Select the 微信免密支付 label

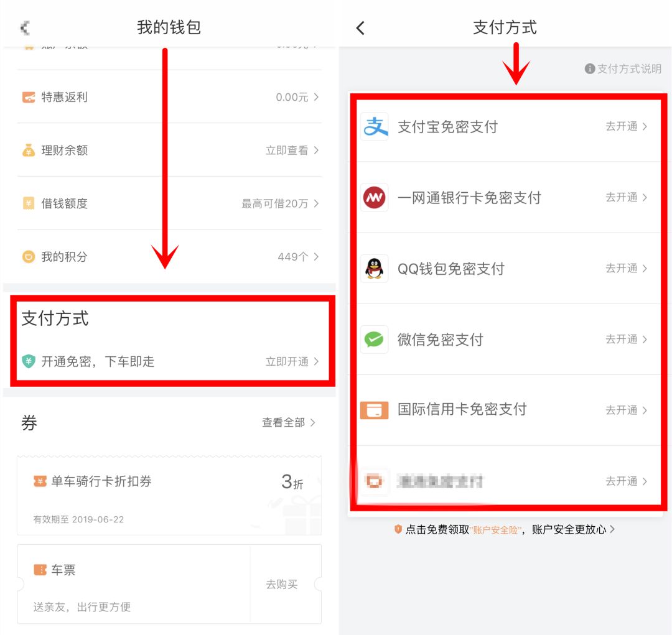tap(441, 340)
